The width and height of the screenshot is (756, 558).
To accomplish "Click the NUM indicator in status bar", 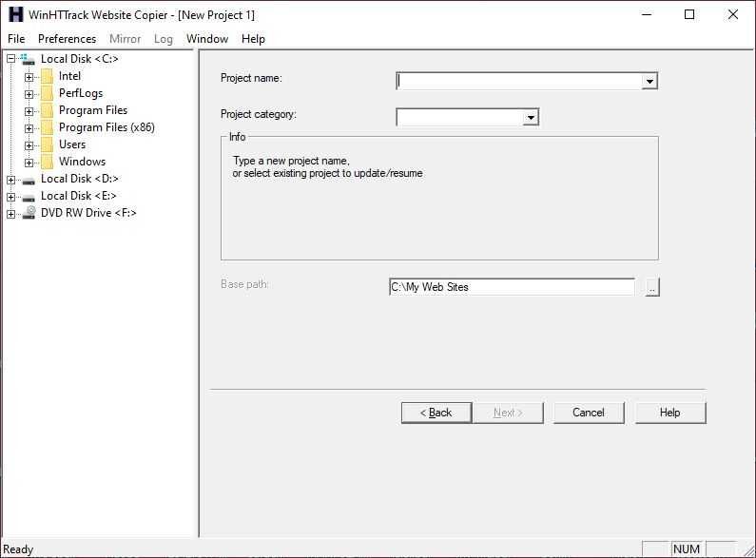I will tap(687, 549).
